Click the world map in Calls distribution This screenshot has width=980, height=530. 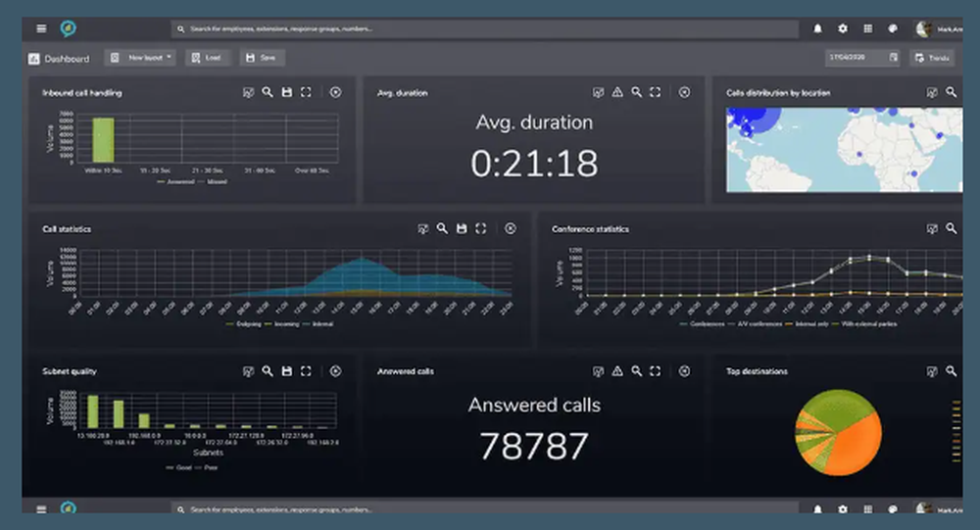(x=844, y=150)
